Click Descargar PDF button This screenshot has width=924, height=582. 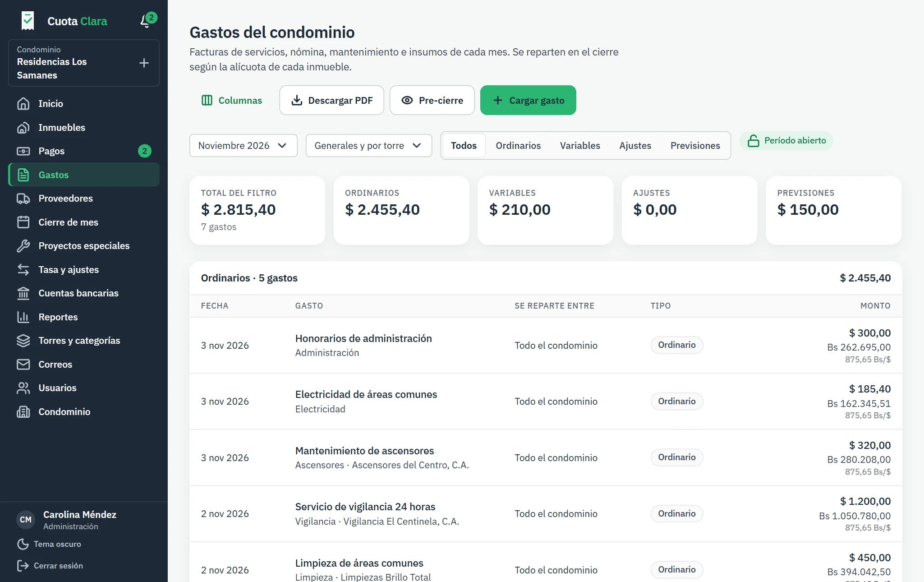pos(331,101)
